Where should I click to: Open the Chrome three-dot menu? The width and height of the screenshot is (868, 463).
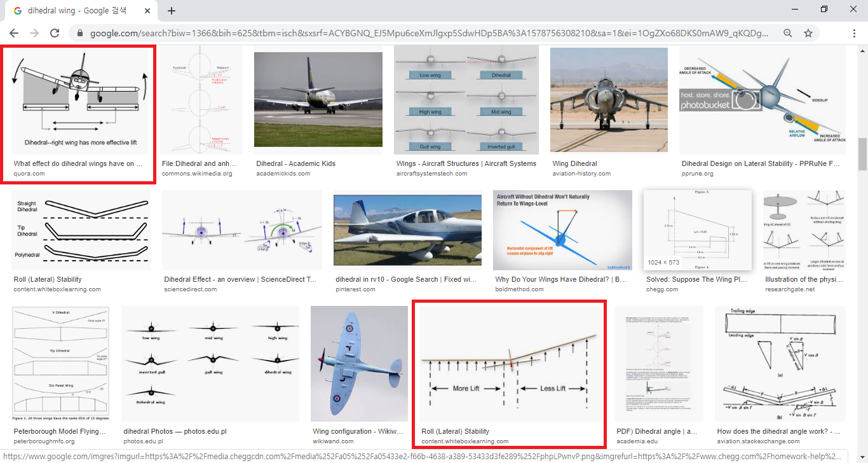(x=855, y=33)
